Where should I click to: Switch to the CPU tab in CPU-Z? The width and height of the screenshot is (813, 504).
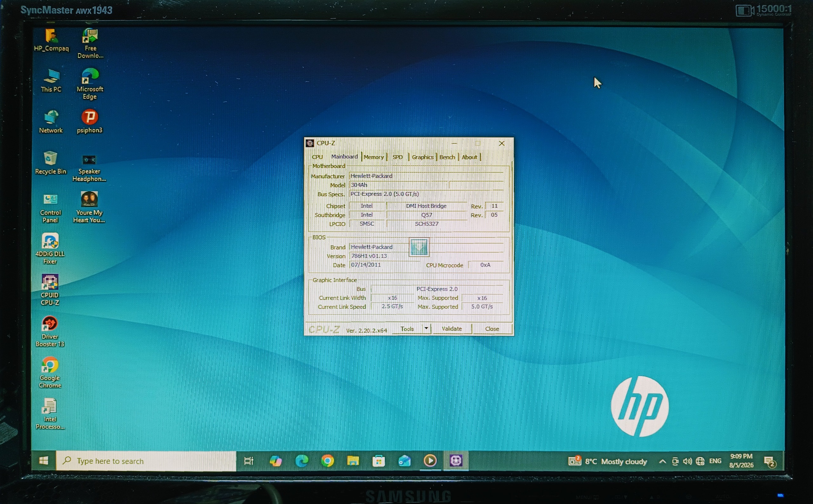tap(317, 157)
